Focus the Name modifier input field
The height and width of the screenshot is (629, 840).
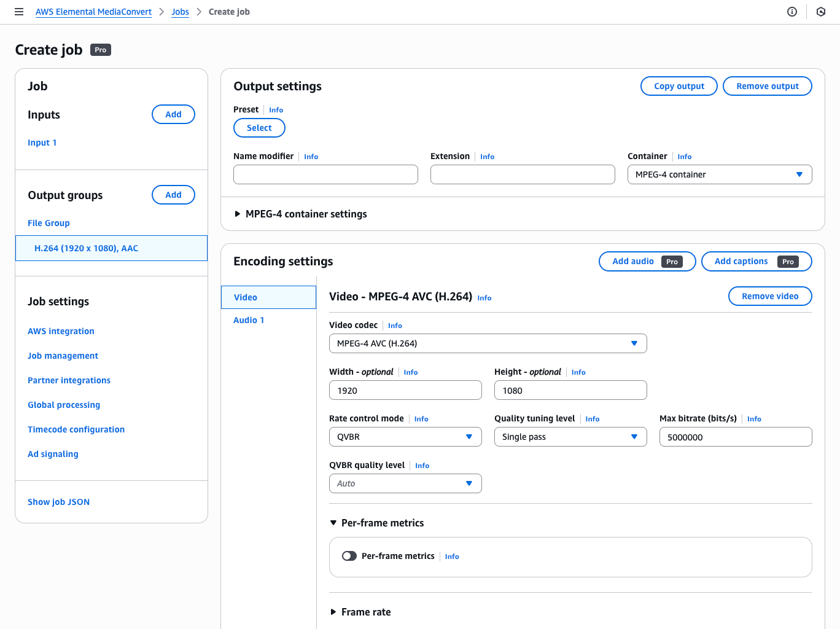(x=325, y=174)
